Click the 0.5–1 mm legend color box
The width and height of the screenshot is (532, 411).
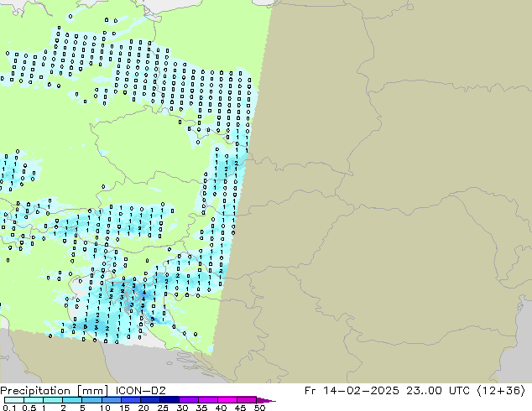pyautogui.click(x=34, y=400)
